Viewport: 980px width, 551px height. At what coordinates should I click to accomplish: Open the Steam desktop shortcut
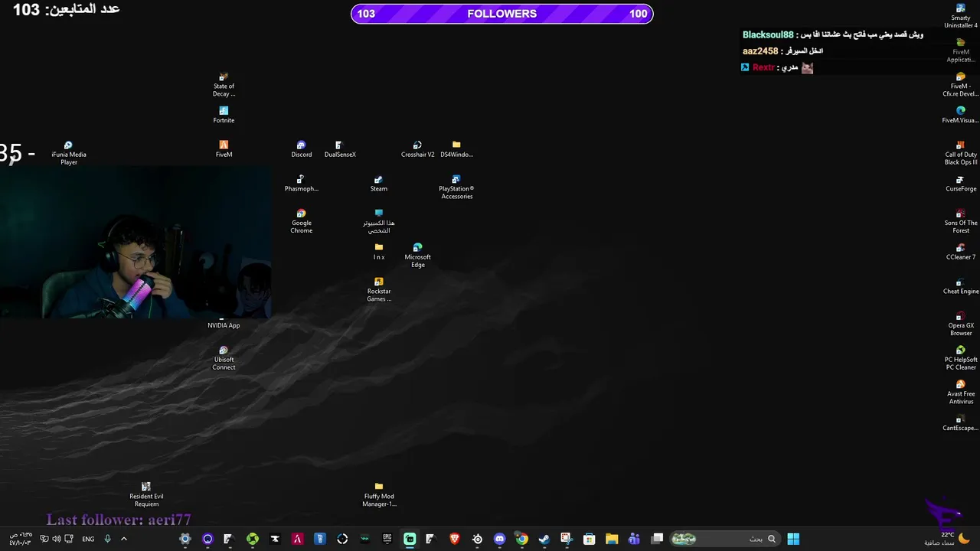(x=378, y=183)
